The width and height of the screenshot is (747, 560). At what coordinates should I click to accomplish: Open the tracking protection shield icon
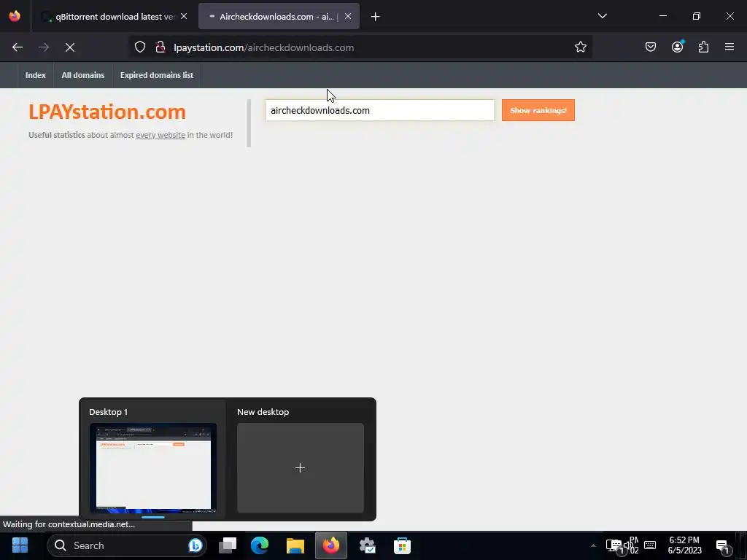click(140, 47)
